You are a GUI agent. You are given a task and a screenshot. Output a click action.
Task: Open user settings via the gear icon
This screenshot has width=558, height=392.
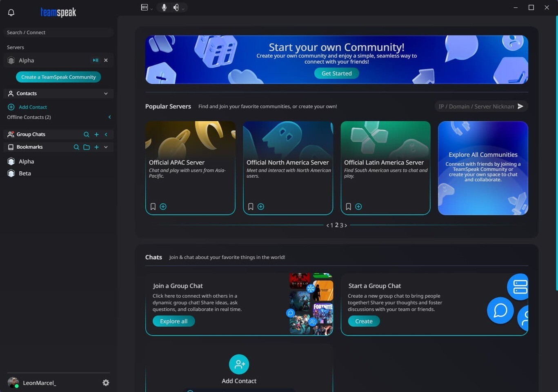(x=105, y=383)
